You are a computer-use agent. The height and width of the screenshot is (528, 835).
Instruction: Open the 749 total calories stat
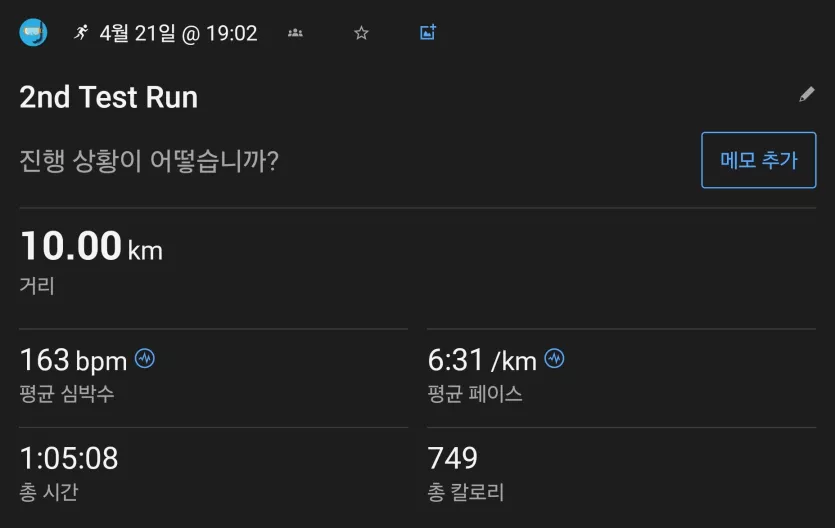click(x=453, y=458)
